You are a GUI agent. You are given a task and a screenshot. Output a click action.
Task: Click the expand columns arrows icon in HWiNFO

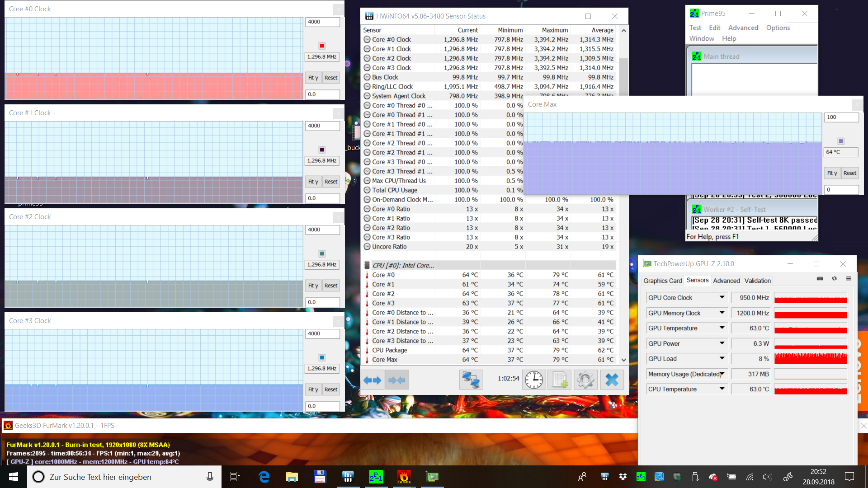click(373, 380)
